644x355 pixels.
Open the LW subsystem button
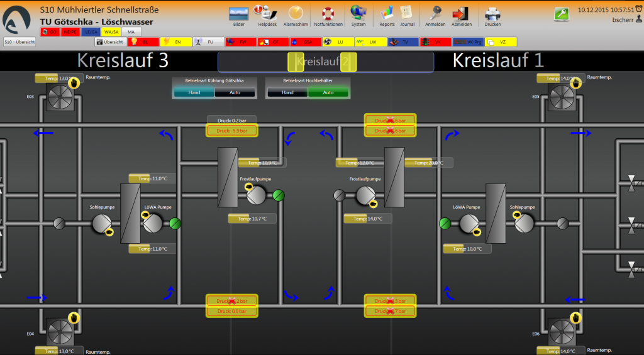click(x=371, y=42)
